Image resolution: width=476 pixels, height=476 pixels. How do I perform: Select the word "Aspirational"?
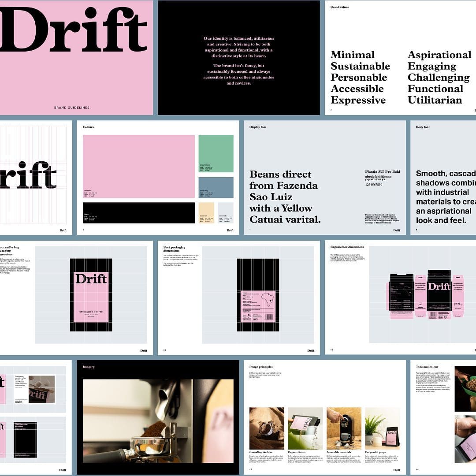(x=439, y=55)
